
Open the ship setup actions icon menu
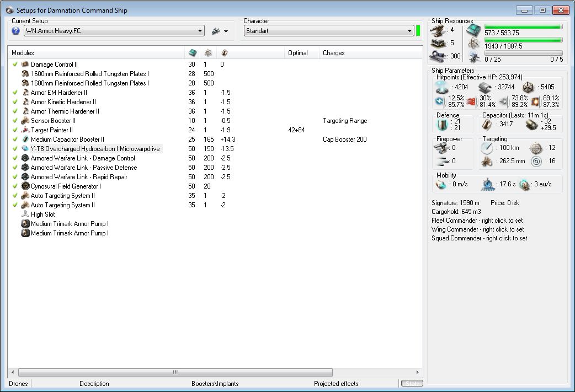(220, 31)
